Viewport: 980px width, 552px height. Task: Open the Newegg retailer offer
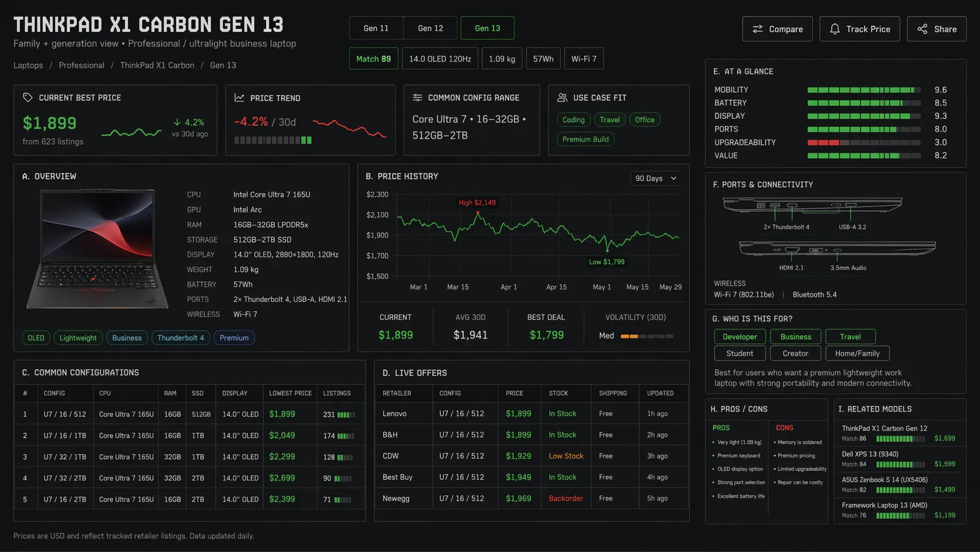[x=532, y=498]
